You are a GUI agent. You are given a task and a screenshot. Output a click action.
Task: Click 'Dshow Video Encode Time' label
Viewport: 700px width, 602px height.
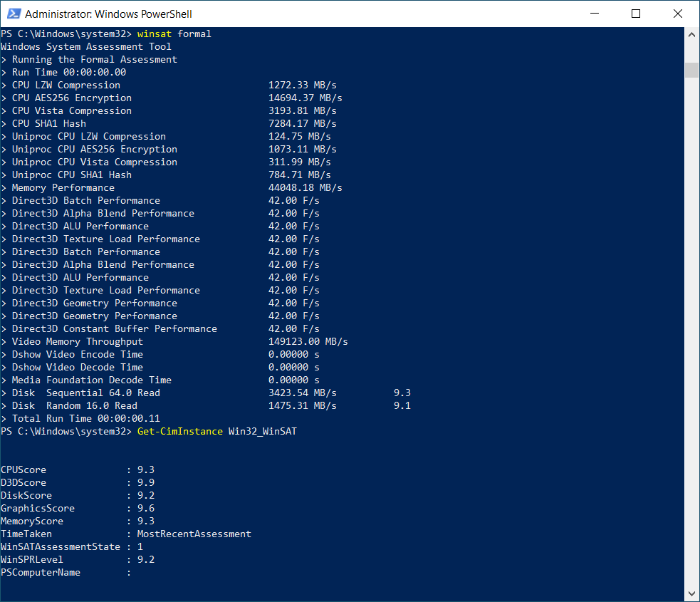(x=77, y=355)
